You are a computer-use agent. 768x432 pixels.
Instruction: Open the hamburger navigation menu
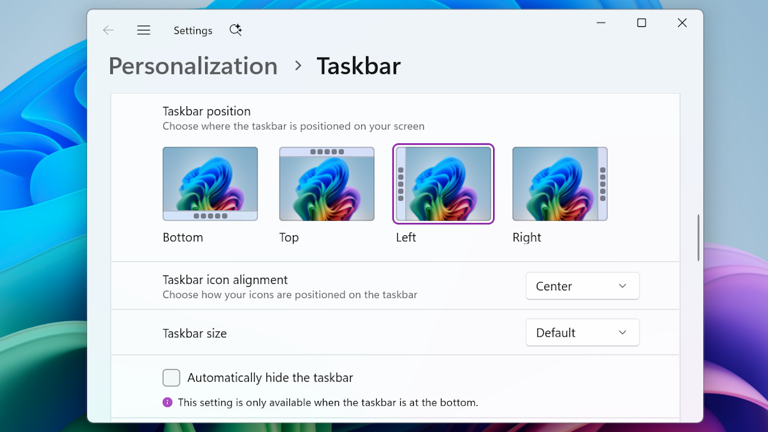(x=144, y=30)
